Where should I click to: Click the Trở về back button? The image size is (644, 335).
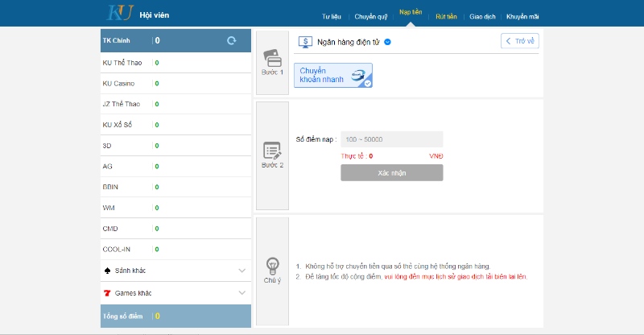pyautogui.click(x=519, y=40)
